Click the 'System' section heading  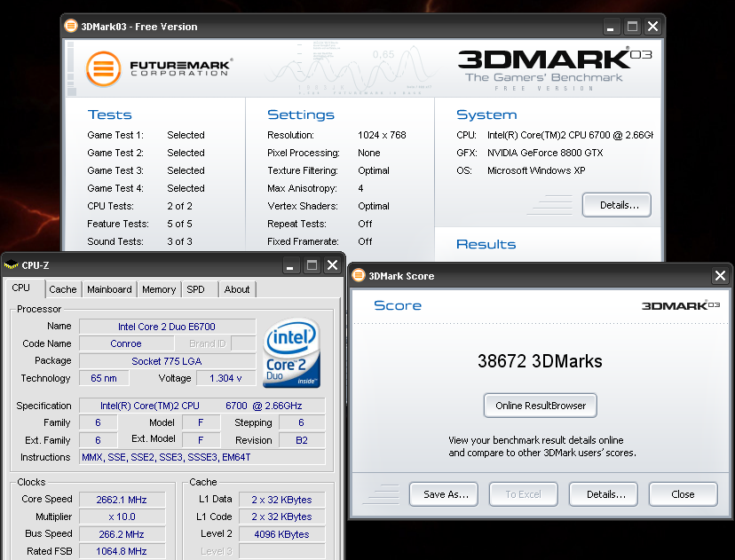click(x=486, y=114)
